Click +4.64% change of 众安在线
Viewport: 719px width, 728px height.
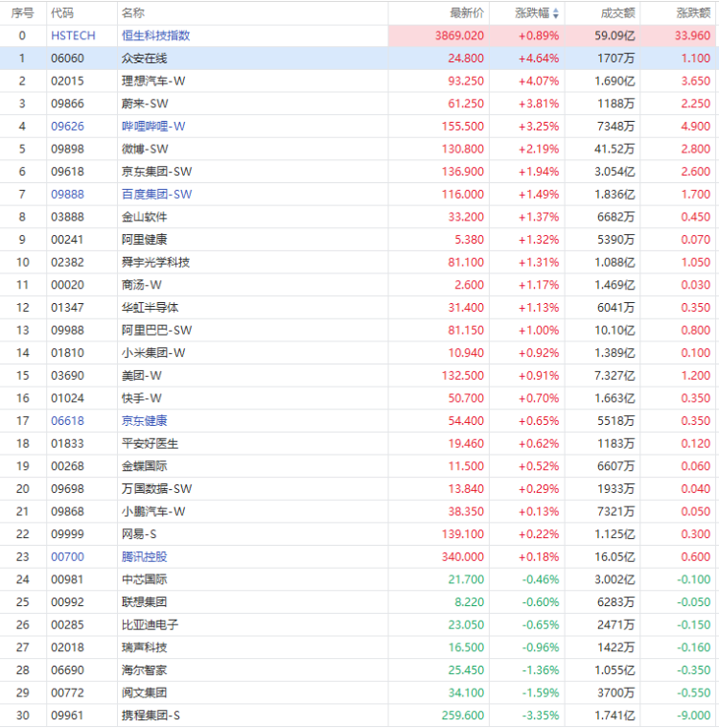(x=539, y=59)
